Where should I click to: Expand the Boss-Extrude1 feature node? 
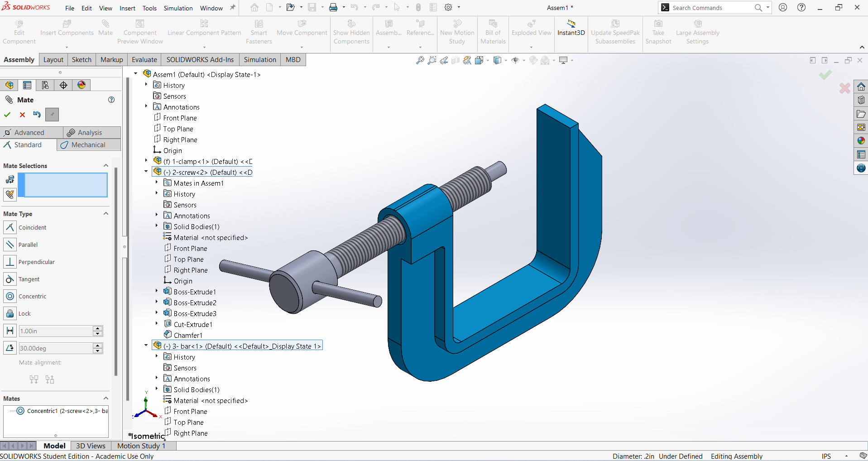(x=157, y=291)
